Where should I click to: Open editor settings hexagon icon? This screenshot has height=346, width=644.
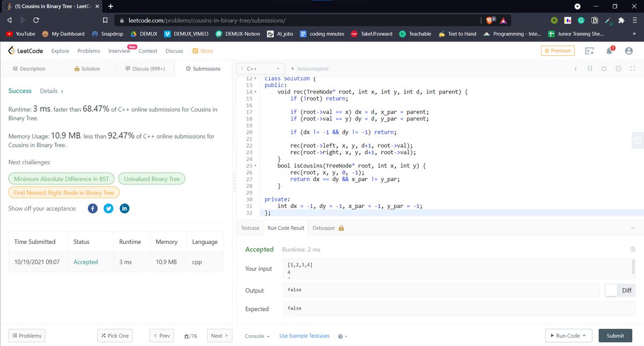618,69
